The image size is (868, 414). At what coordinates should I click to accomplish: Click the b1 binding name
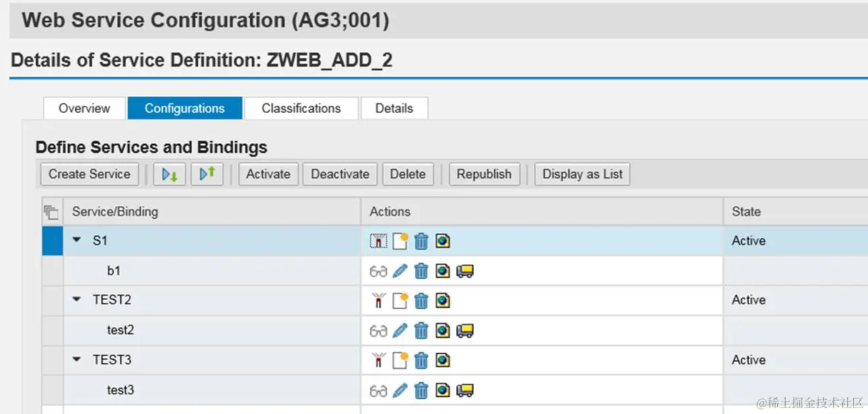coord(114,271)
